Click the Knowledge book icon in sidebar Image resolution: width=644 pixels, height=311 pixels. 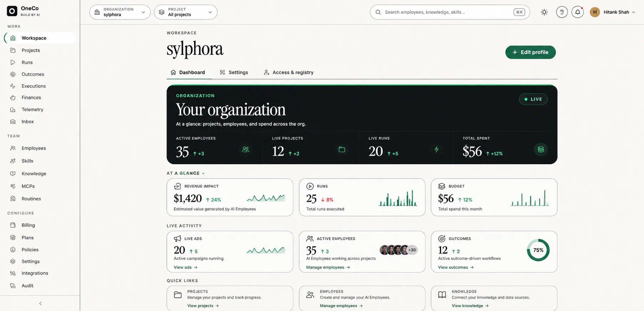tap(13, 174)
